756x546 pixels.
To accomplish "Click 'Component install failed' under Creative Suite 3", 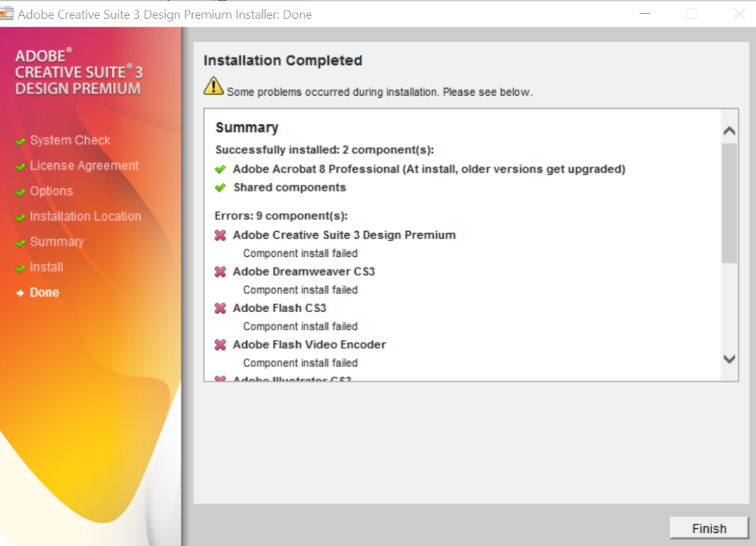I will [300, 254].
